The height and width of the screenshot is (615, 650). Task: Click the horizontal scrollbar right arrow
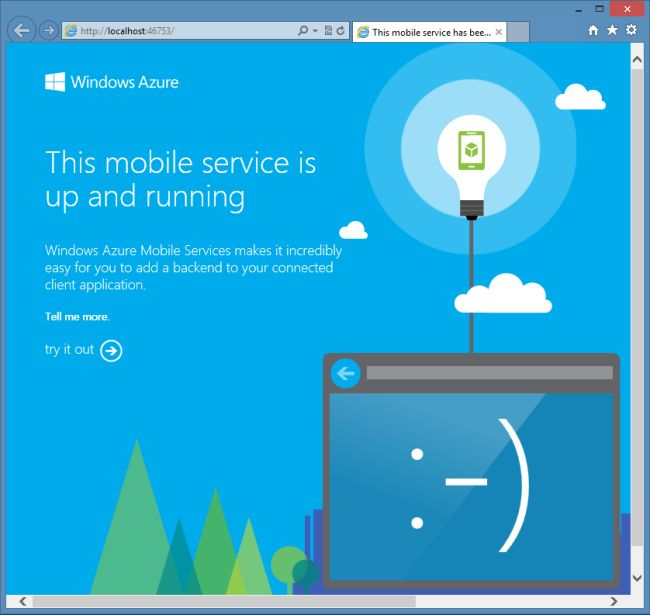[x=614, y=601]
